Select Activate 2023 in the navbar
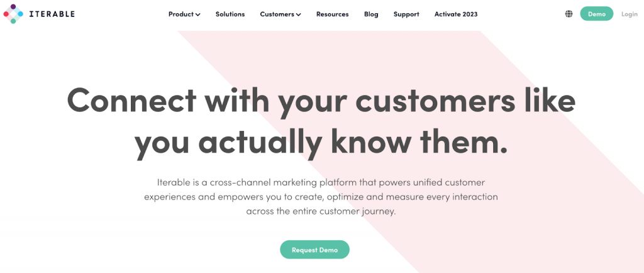Viewport: 644px width, 273px height. [456, 14]
